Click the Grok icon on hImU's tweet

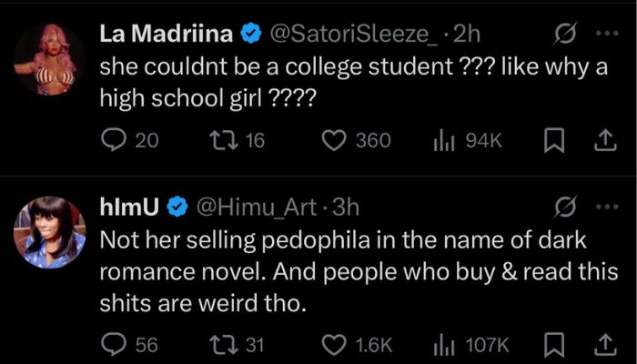point(564,207)
